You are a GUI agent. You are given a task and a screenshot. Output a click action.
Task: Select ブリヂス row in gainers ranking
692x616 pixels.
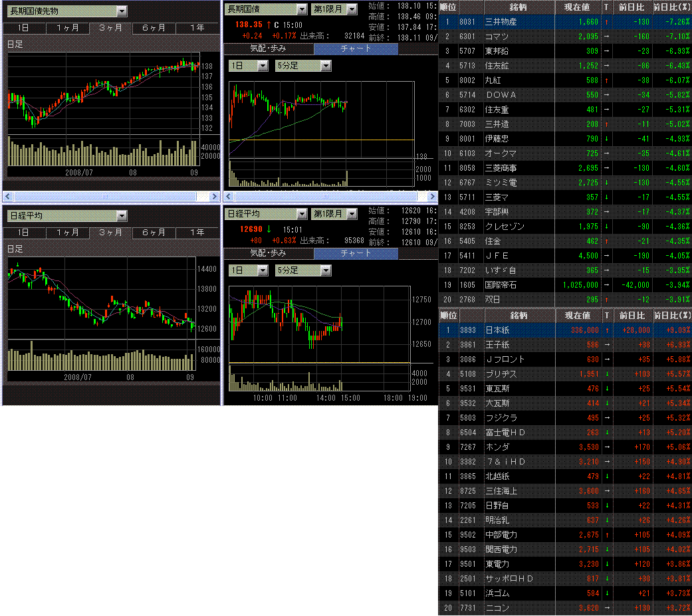click(565, 374)
